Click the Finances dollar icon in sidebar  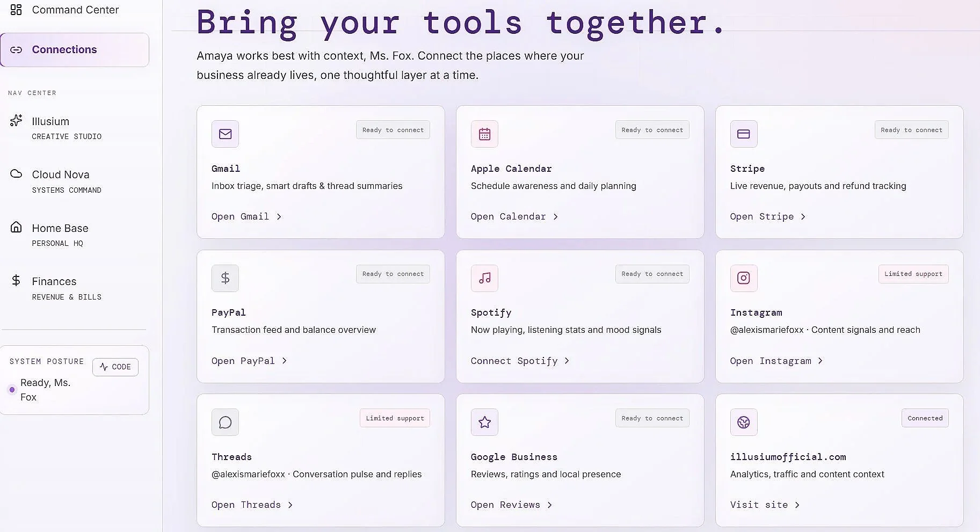(x=16, y=280)
